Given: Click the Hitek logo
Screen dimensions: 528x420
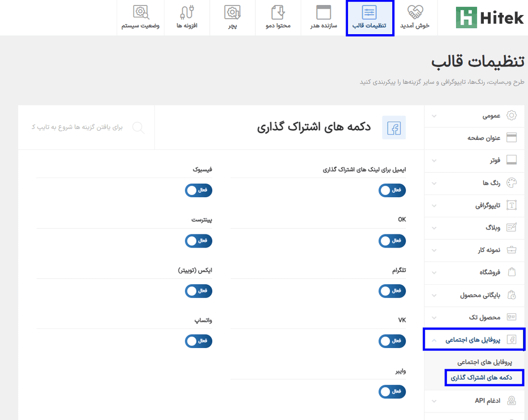Looking at the screenshot, I should pos(490,18).
